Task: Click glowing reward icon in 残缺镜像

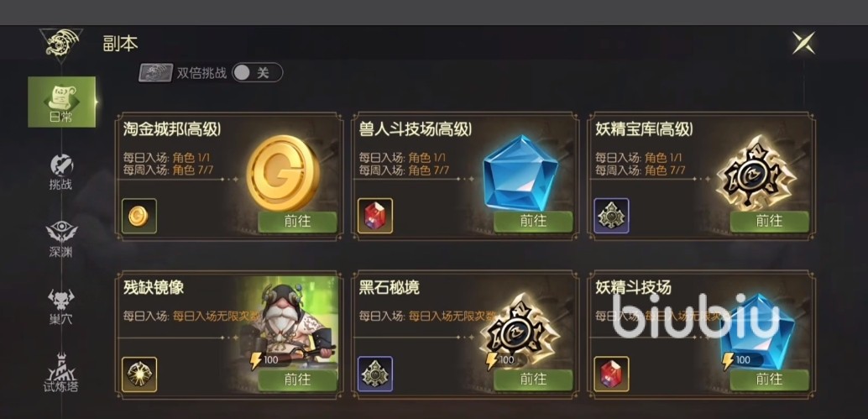Action: coord(139,374)
